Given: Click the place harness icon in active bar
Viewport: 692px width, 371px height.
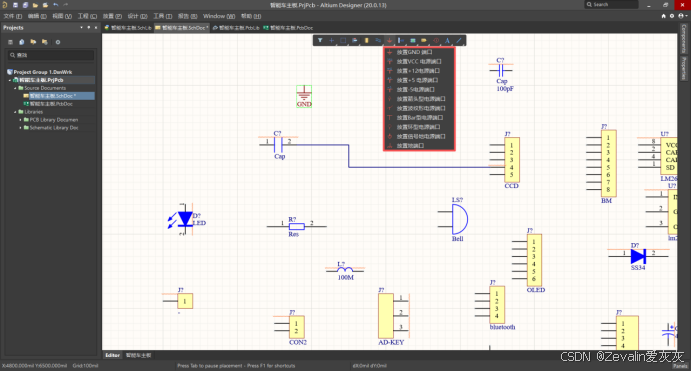Looking at the screenshot, I should coord(401,41).
